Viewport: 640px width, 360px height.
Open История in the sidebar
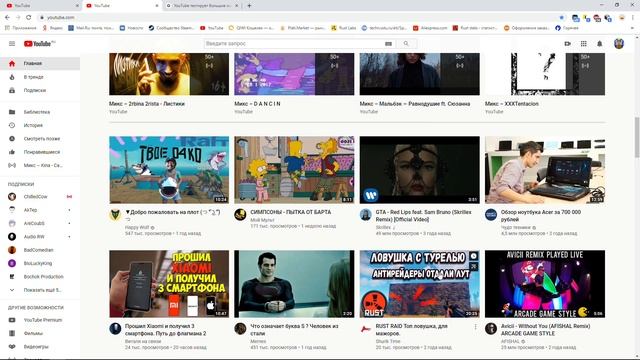tap(40, 125)
